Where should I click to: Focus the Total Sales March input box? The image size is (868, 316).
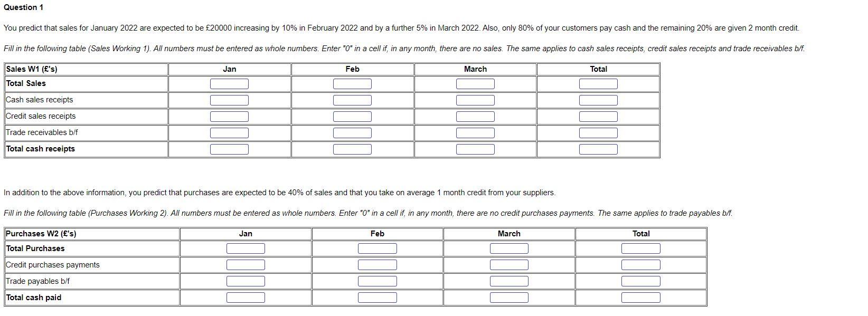click(475, 84)
